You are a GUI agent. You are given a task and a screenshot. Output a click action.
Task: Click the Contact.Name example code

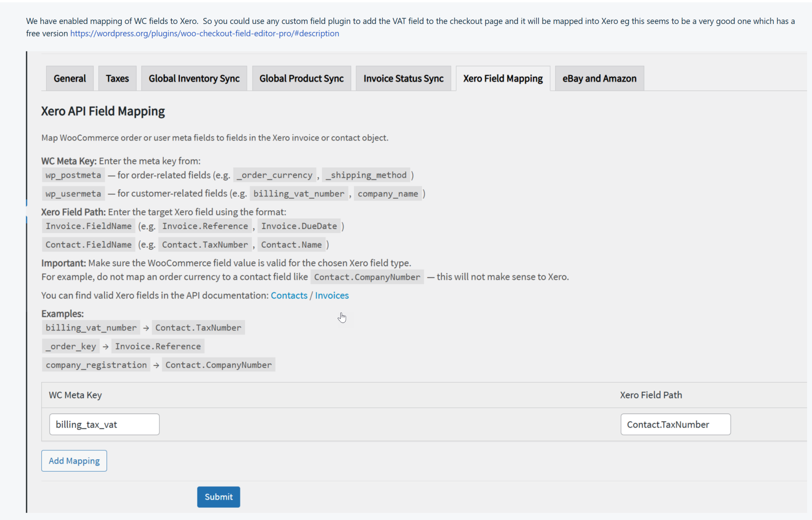[292, 245]
